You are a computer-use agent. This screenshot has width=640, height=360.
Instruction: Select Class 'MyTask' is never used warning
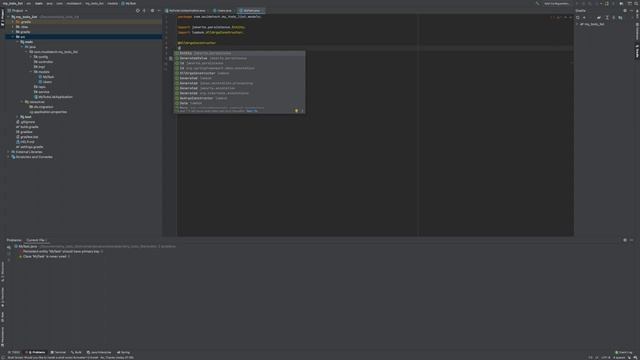coord(44,257)
